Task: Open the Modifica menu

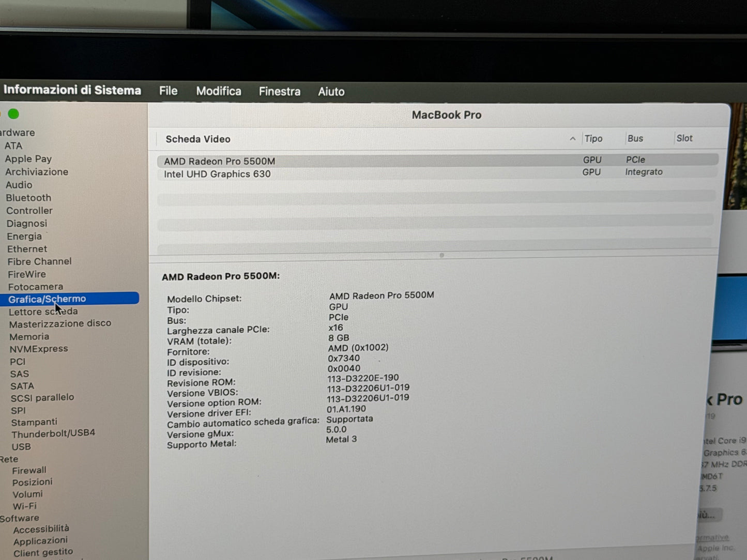Action: pyautogui.click(x=219, y=91)
